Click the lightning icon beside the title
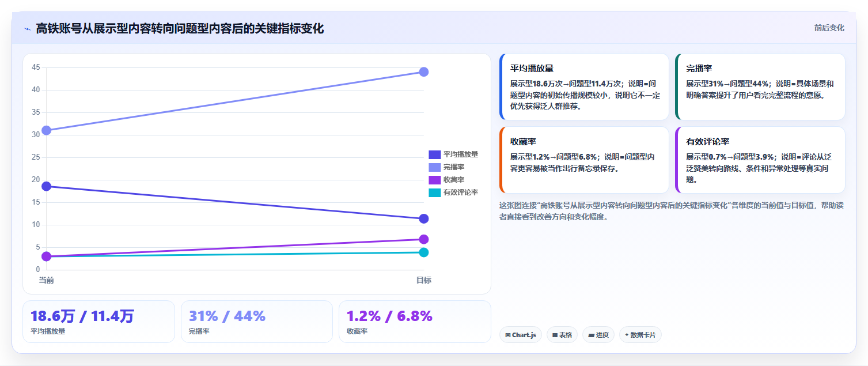Image resolution: width=868 pixels, height=366 pixels. coord(27,29)
